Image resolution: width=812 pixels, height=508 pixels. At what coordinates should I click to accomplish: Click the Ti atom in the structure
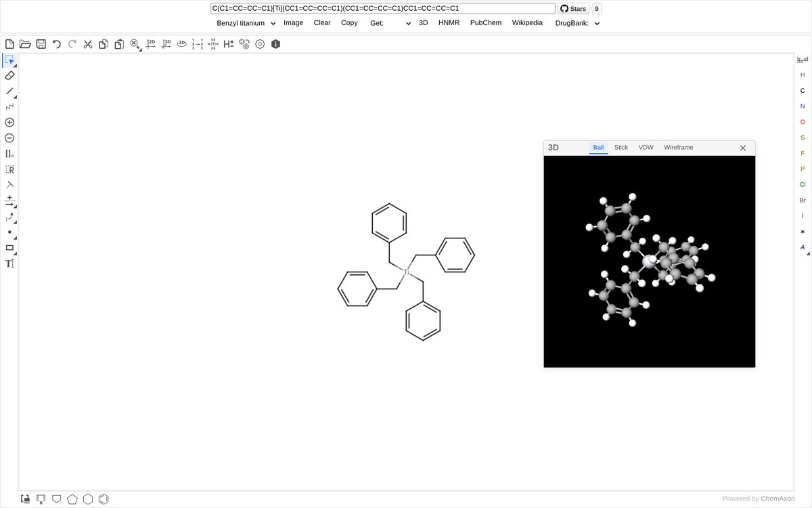pyautogui.click(x=407, y=272)
